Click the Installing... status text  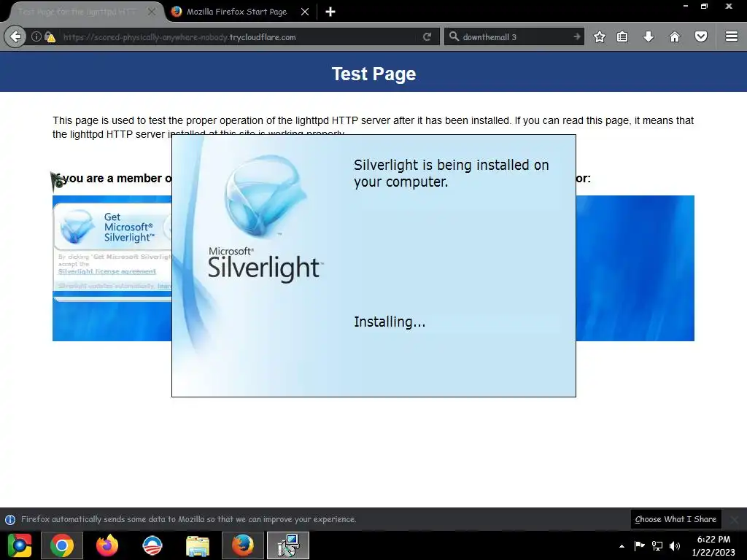tap(390, 322)
